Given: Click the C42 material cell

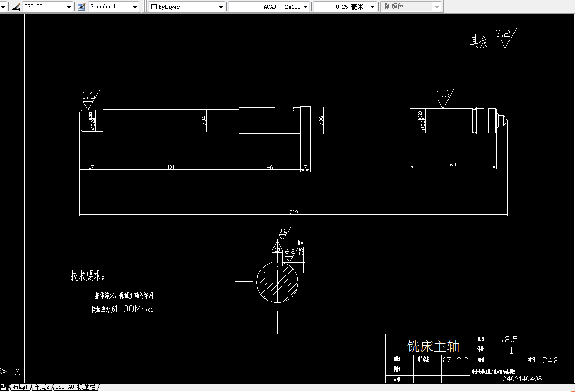Looking at the screenshot, I should coord(550,360).
